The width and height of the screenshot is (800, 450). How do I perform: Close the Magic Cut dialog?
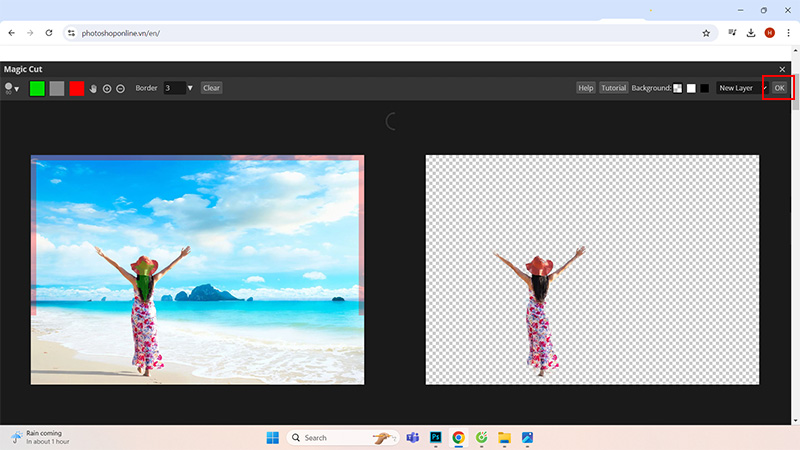[x=782, y=69]
